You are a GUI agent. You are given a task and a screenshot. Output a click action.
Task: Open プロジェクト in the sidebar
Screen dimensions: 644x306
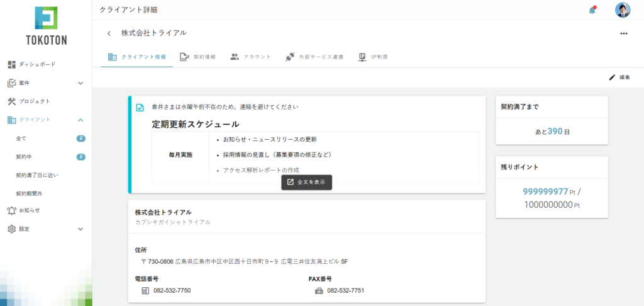click(34, 101)
